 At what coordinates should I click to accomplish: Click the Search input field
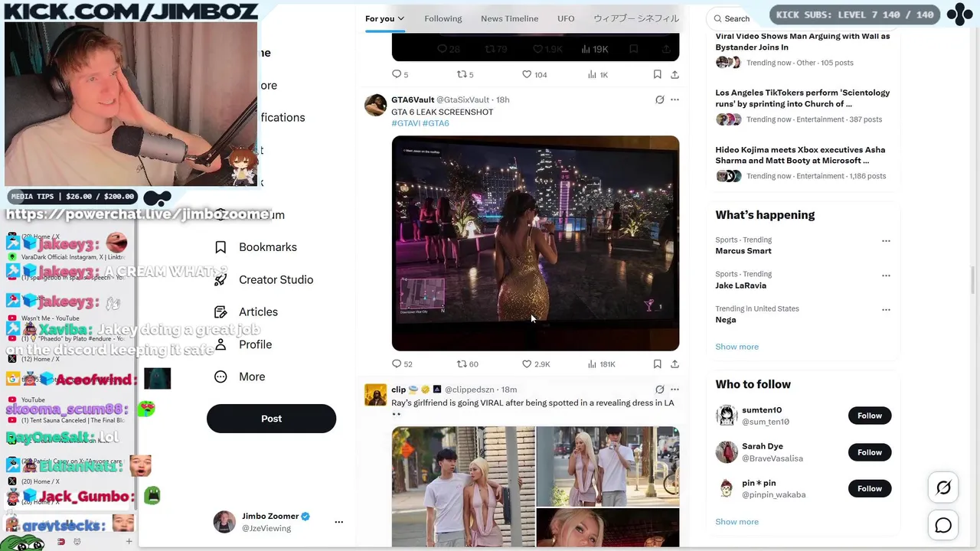[x=736, y=18]
